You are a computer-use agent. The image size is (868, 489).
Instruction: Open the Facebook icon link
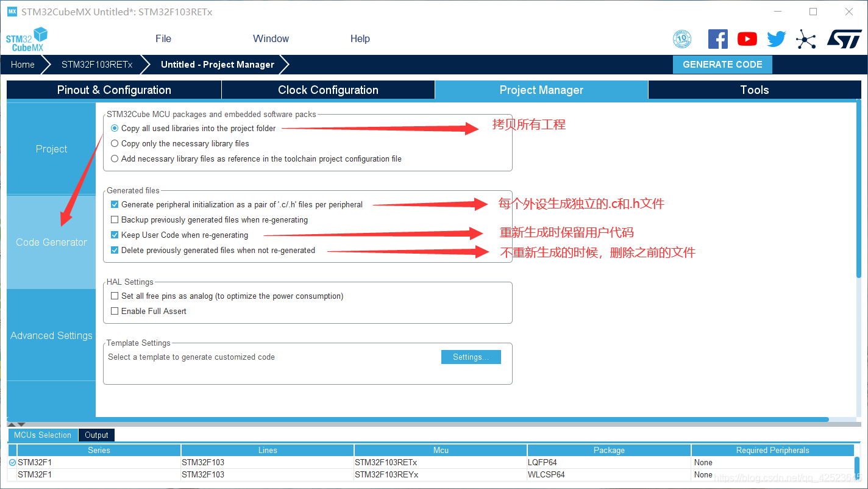[x=718, y=39]
